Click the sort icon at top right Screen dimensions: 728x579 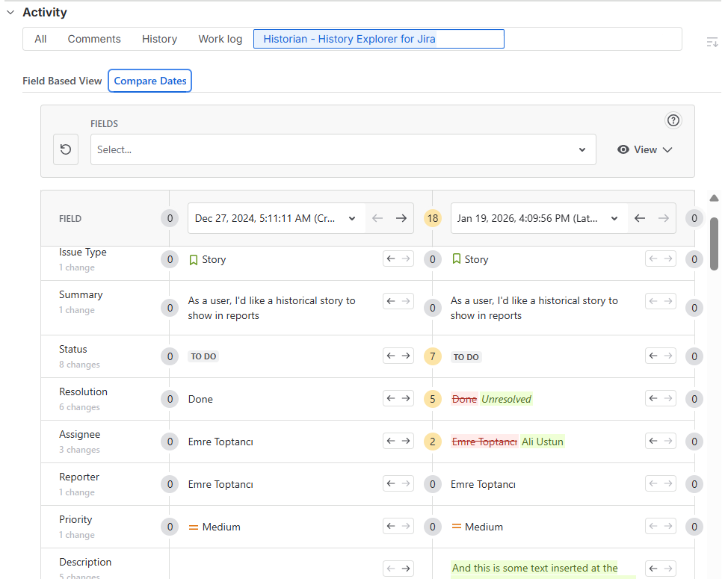(712, 42)
